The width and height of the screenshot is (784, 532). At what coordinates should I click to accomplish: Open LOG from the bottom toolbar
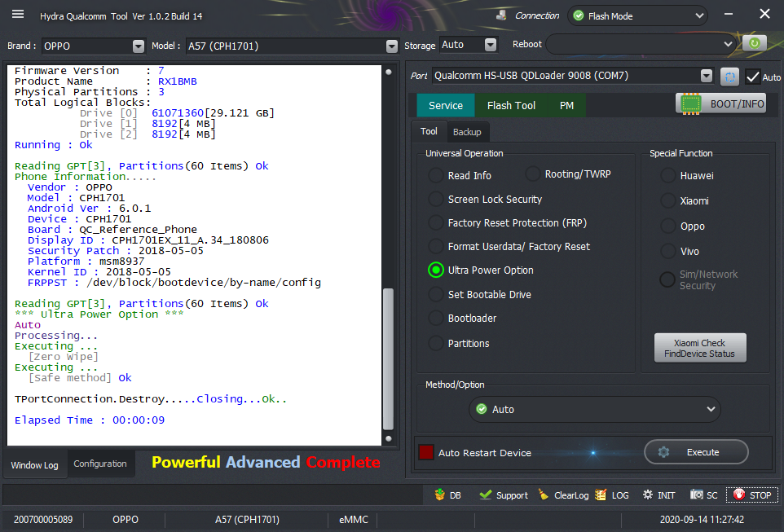tap(612, 495)
